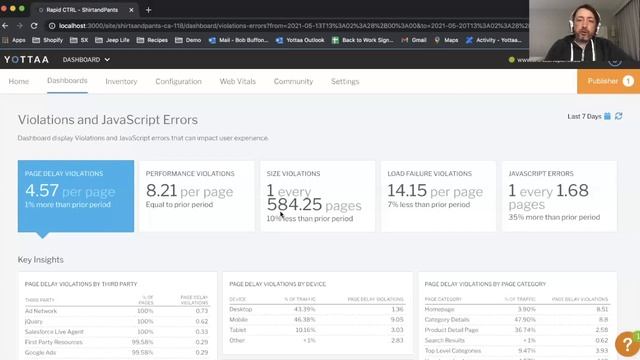This screenshot has height=360, width=640.
Task: Click the Last 7 Days label
Action: (x=584, y=116)
